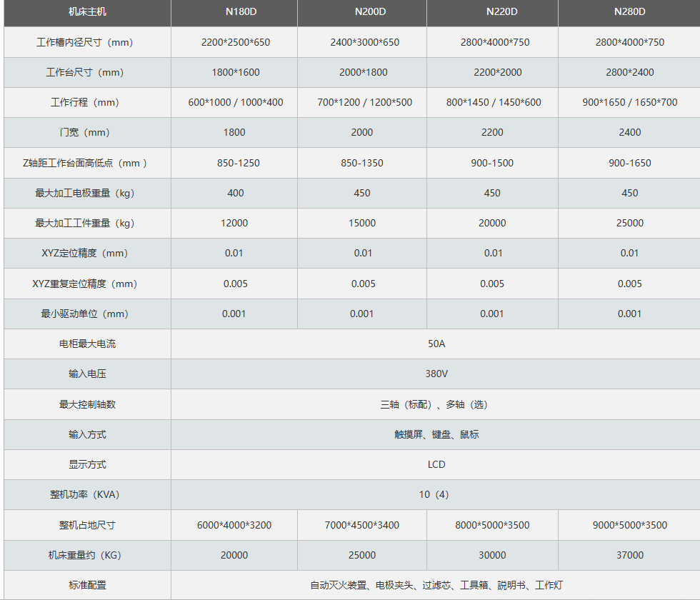Select the 最小驱动单位 (mm) label
This screenshot has width=700, height=600.
point(85,314)
